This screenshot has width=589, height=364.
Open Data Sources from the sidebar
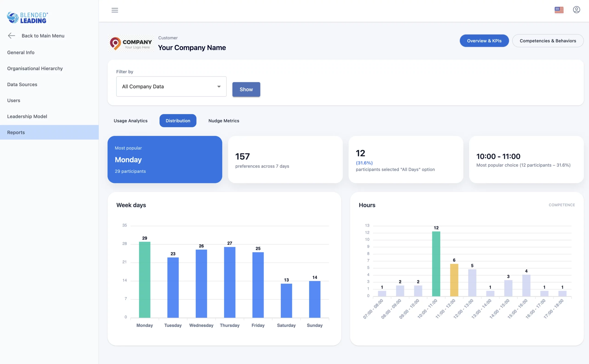[x=22, y=84]
